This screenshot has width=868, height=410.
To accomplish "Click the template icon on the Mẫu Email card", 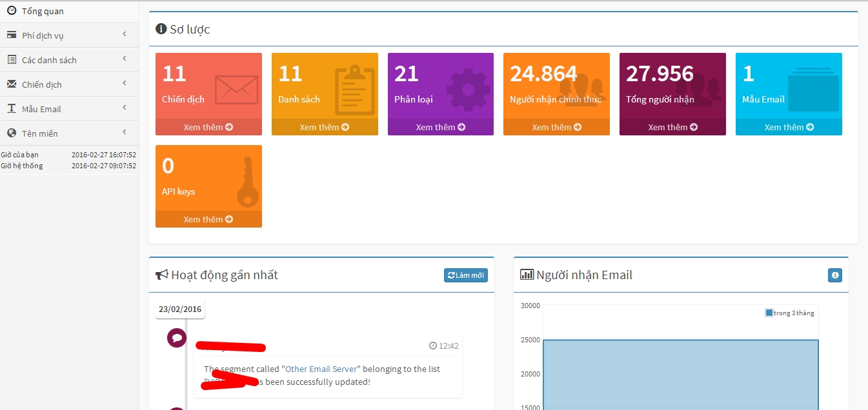I will pyautogui.click(x=813, y=89).
